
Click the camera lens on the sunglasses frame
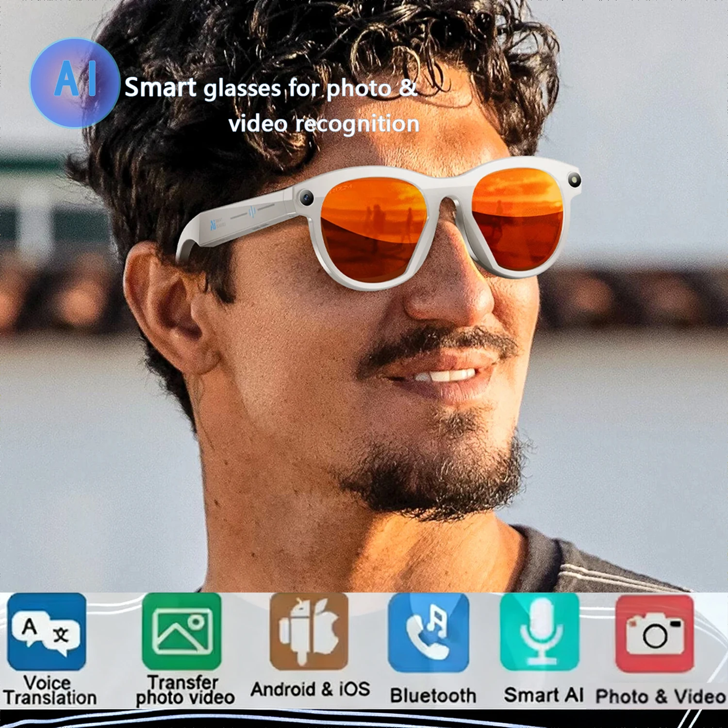tap(308, 196)
